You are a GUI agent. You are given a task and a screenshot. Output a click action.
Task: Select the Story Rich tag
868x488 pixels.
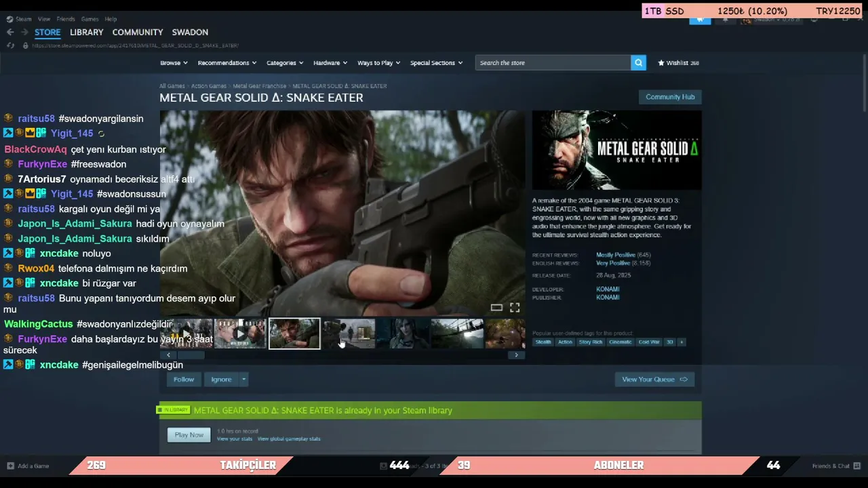point(591,342)
